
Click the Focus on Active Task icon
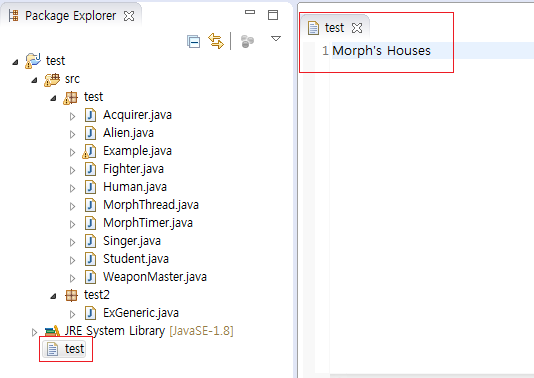[247, 42]
